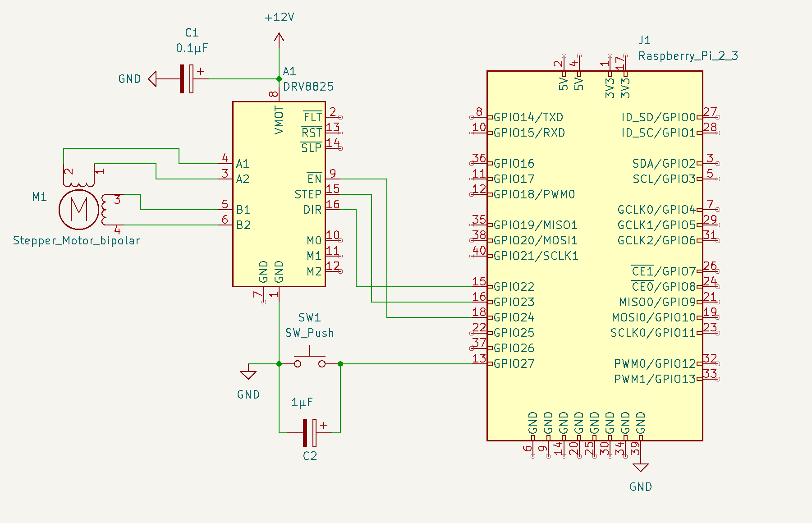Click the VMOT pin label on DRV8825
812x523 pixels.
click(279, 120)
